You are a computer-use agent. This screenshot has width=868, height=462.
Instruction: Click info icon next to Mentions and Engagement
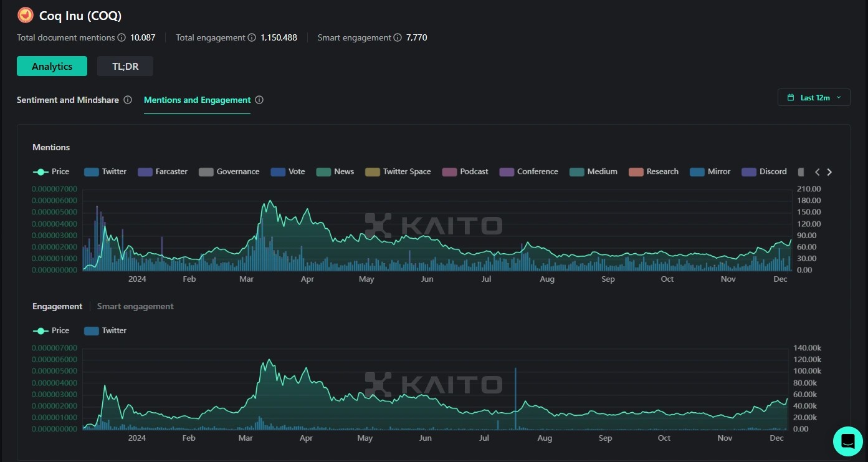(259, 100)
